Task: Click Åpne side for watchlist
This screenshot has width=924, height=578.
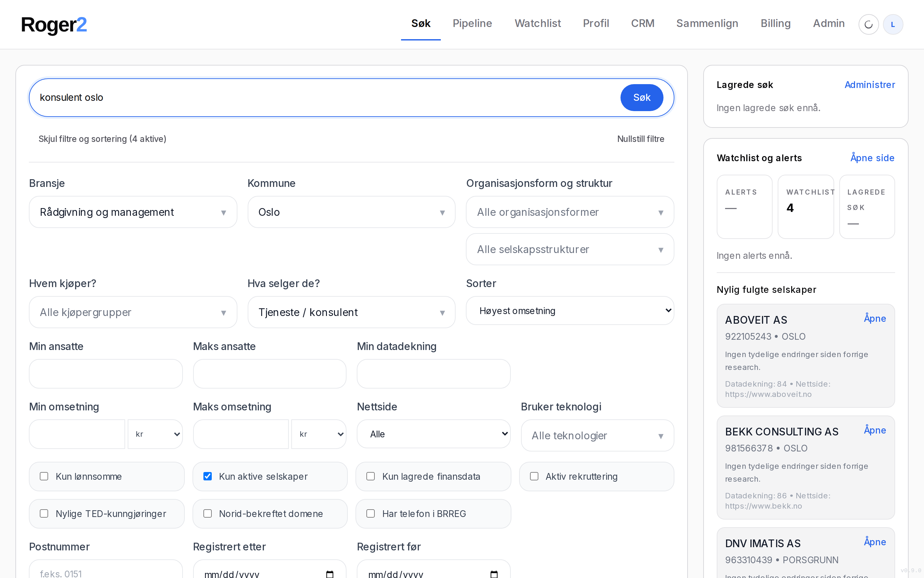Action: point(872,158)
